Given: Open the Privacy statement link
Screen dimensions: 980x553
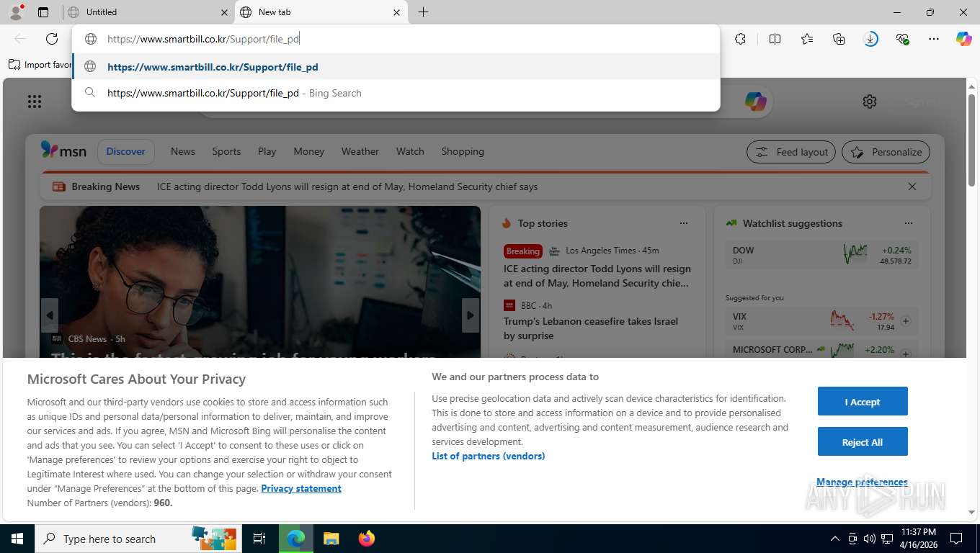Looking at the screenshot, I should (301, 488).
